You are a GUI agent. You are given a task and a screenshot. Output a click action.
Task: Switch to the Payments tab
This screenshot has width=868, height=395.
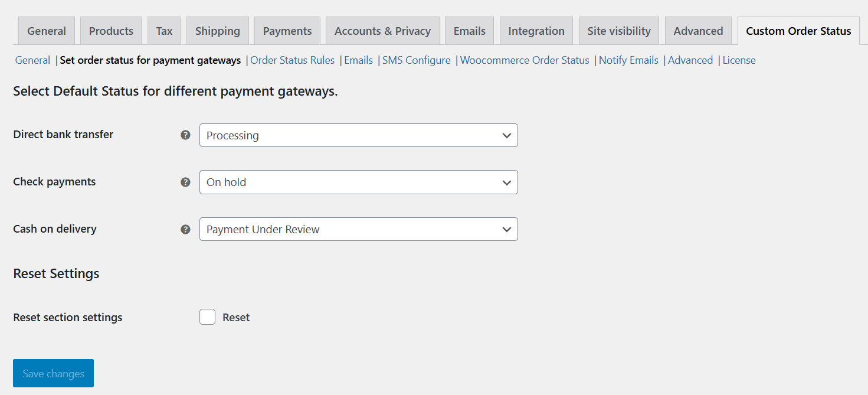point(287,30)
